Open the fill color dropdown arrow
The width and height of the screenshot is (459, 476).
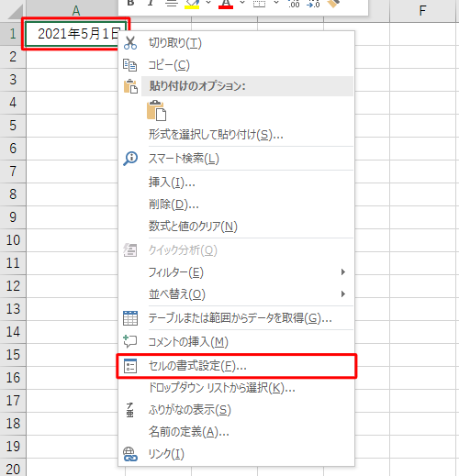pyautogui.click(x=208, y=3)
